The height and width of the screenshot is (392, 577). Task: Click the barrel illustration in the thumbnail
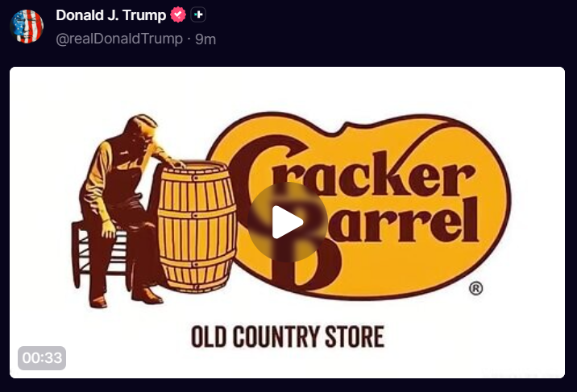[197, 226]
